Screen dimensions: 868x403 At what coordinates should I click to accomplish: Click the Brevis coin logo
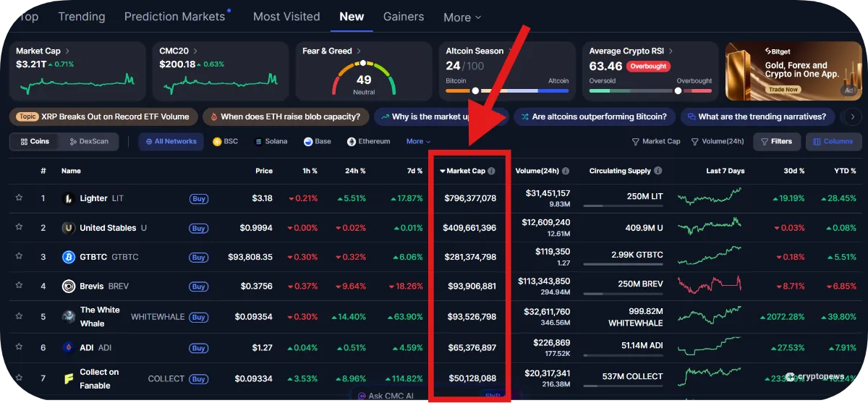pyautogui.click(x=69, y=287)
